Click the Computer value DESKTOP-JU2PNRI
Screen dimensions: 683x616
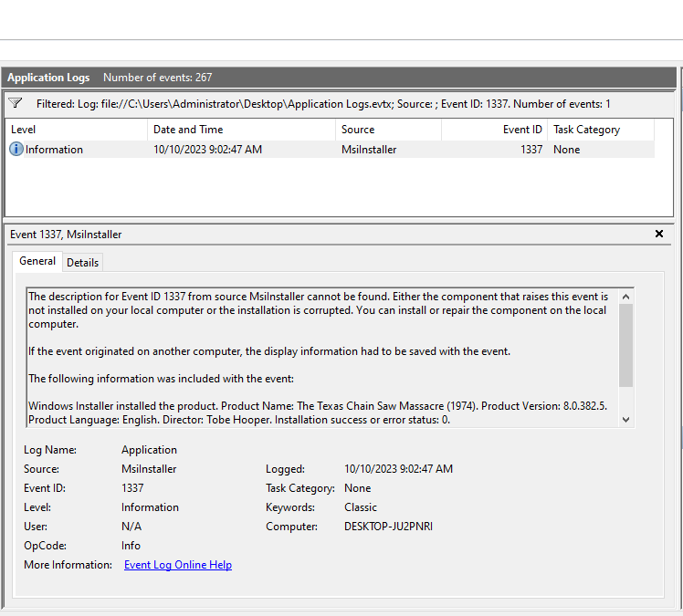(389, 527)
